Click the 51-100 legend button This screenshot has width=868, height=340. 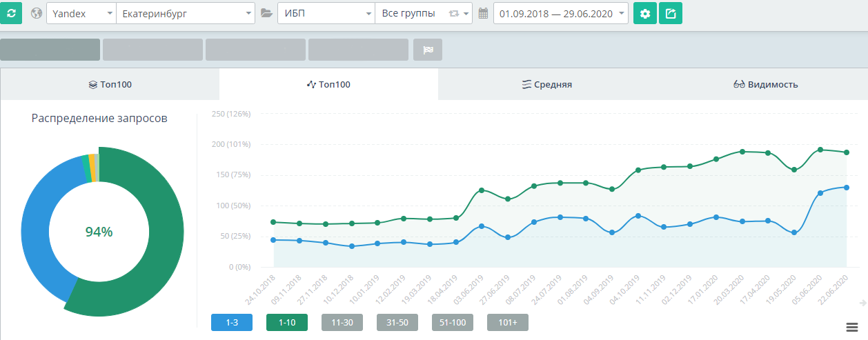click(x=452, y=322)
